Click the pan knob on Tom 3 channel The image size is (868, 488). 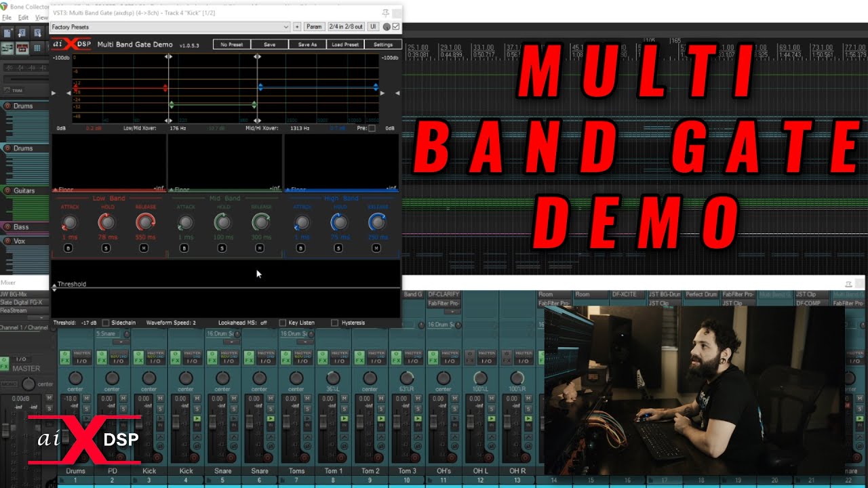point(407,378)
